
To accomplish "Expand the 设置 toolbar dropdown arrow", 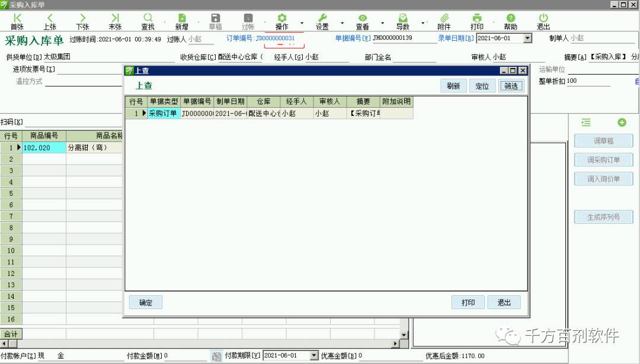I will [342, 23].
